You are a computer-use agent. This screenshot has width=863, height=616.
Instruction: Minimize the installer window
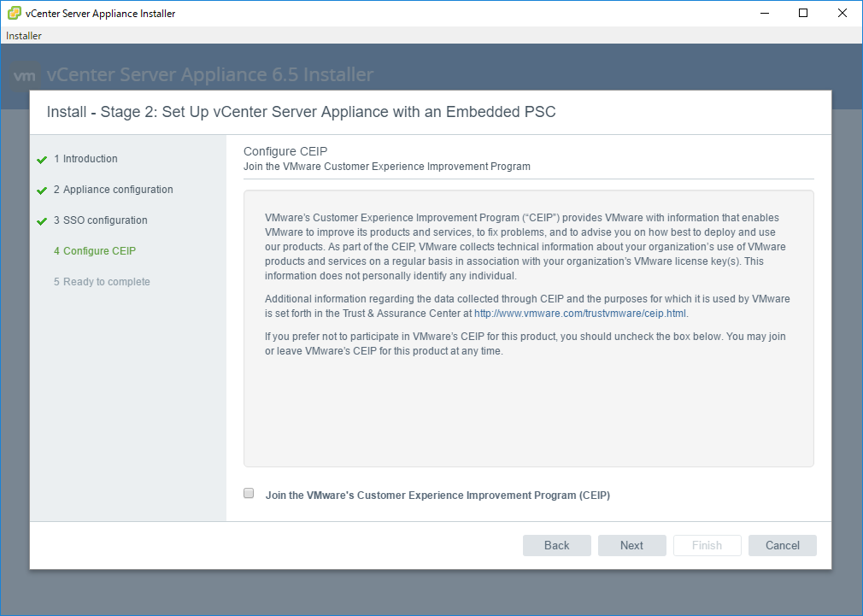click(765, 13)
